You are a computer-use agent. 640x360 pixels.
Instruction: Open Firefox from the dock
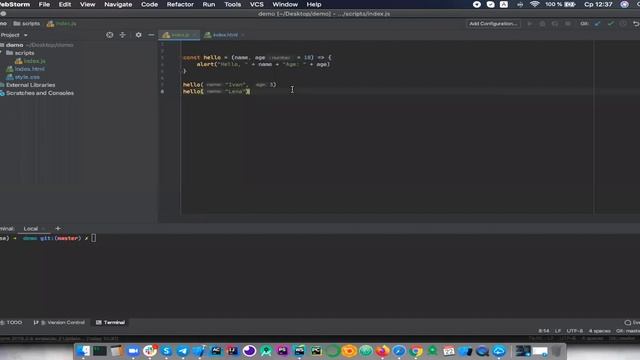coord(382,351)
